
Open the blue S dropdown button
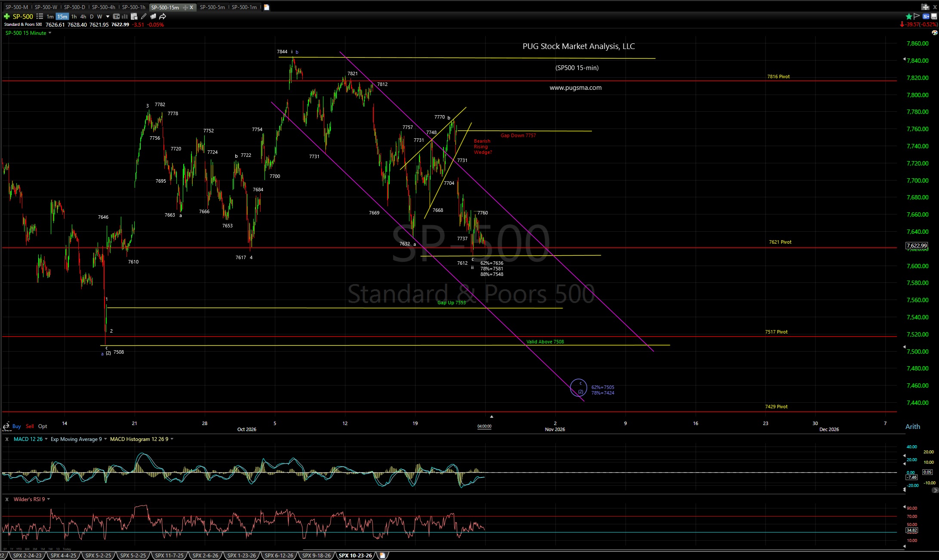pos(926,16)
